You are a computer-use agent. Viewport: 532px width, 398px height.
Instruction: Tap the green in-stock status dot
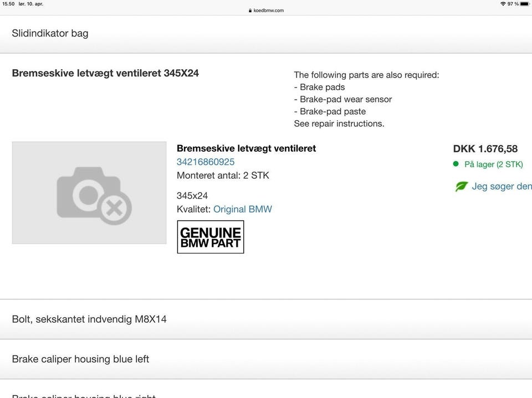(x=456, y=164)
